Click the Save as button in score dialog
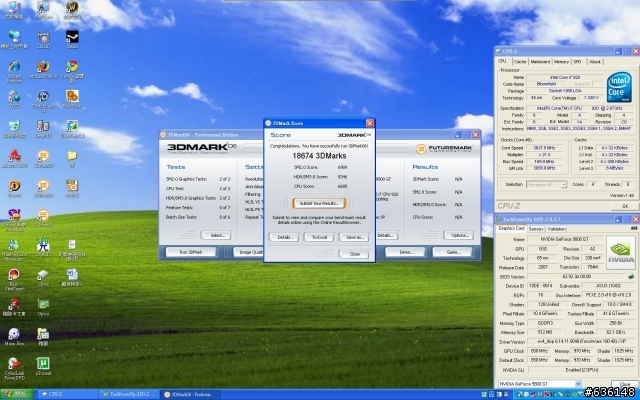The image size is (640, 400). pyautogui.click(x=354, y=237)
